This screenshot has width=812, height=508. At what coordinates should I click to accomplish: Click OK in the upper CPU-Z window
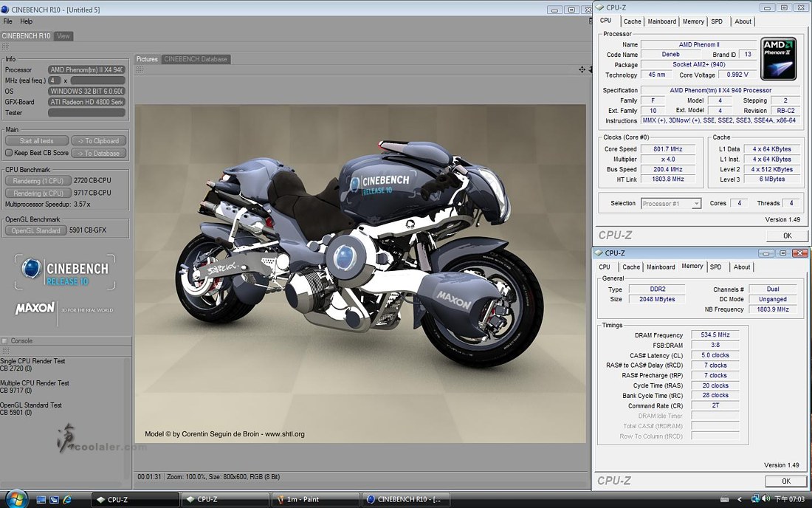point(787,236)
